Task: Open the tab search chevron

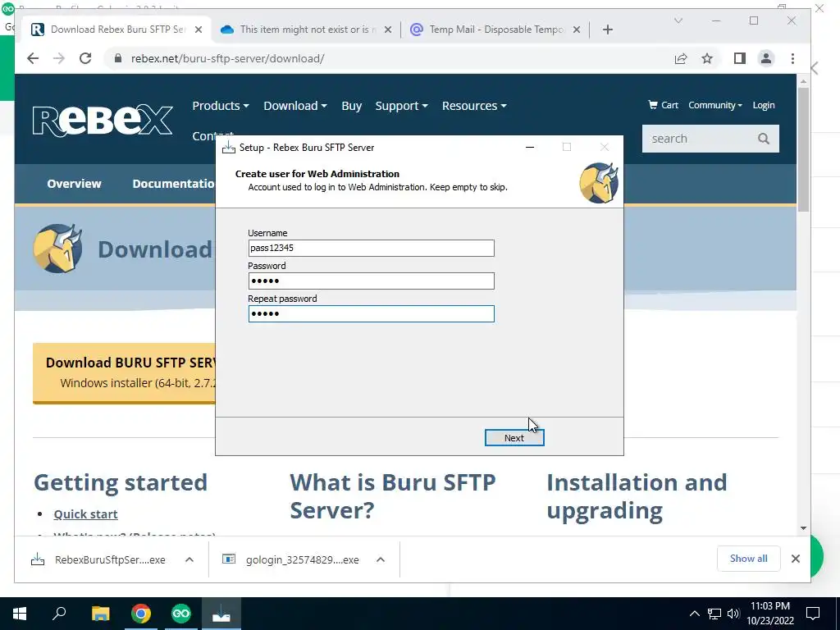Action: [678, 21]
